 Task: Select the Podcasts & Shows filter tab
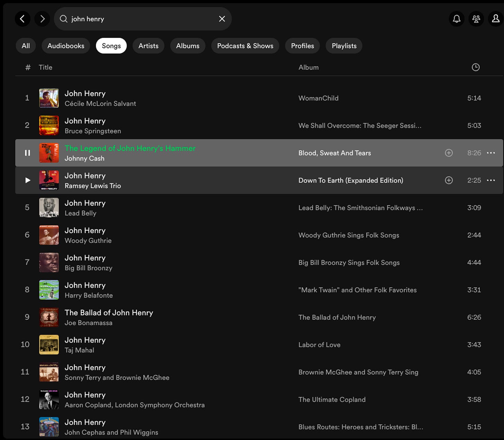(x=245, y=46)
